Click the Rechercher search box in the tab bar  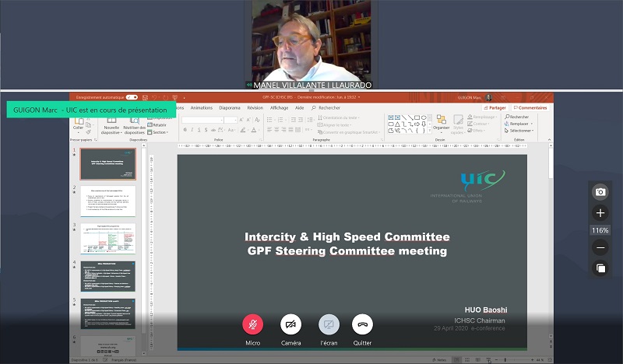(x=326, y=107)
